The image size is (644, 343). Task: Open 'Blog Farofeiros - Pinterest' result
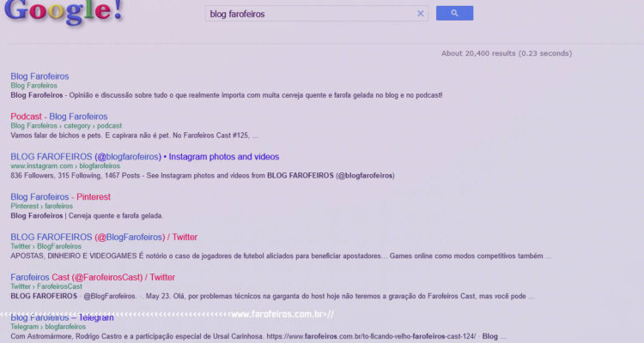61,197
